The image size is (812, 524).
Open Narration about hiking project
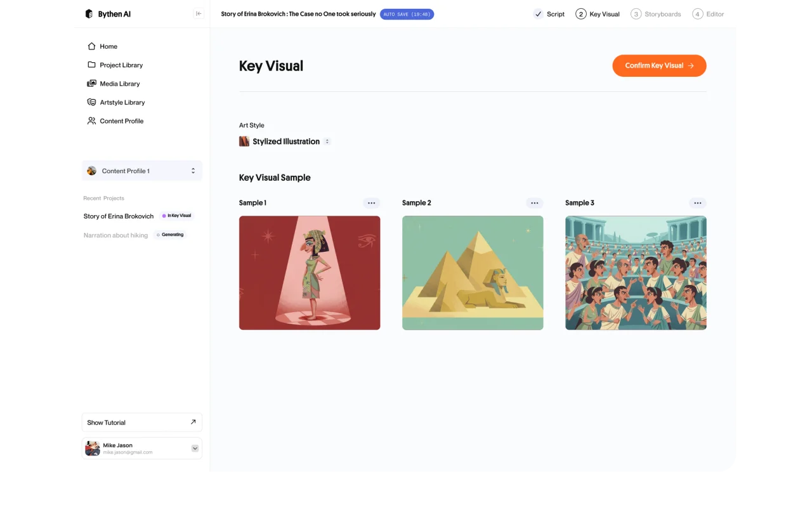tap(115, 235)
